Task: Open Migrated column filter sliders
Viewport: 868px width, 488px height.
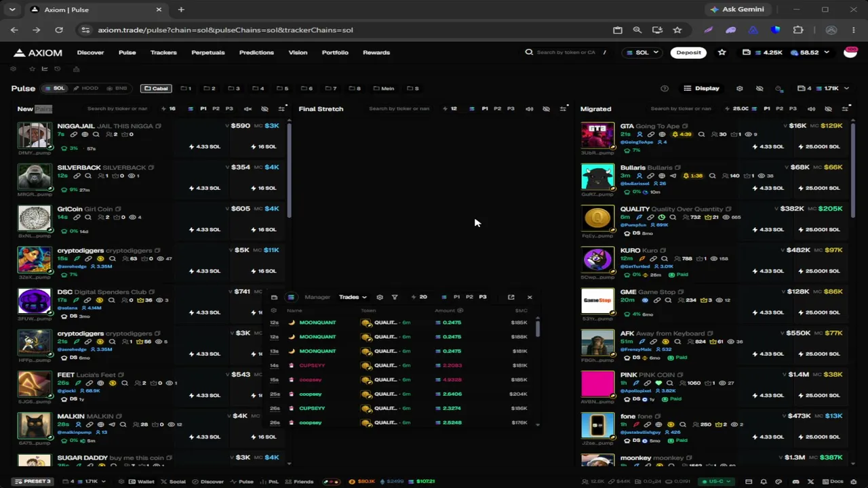Action: tap(846, 108)
